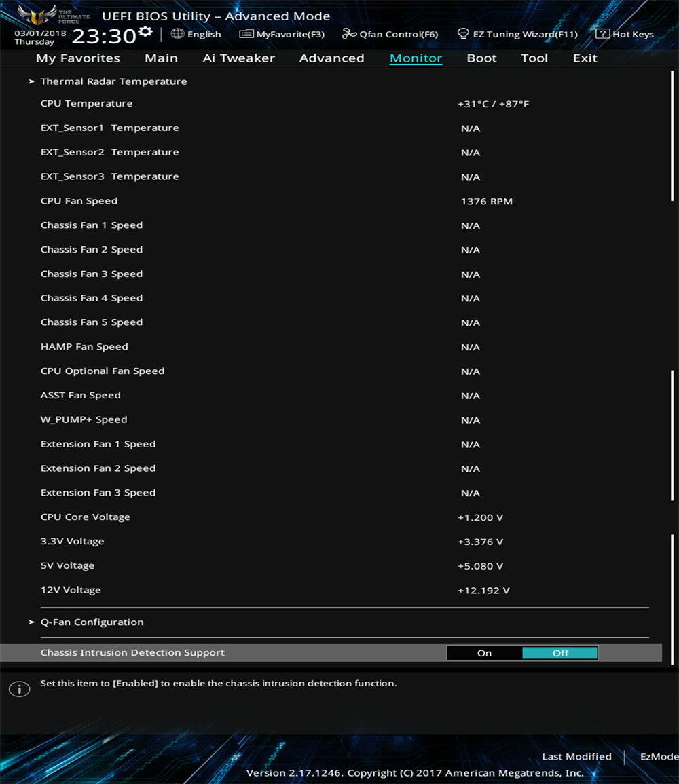Click the 03/01/2018 date display

pos(40,33)
